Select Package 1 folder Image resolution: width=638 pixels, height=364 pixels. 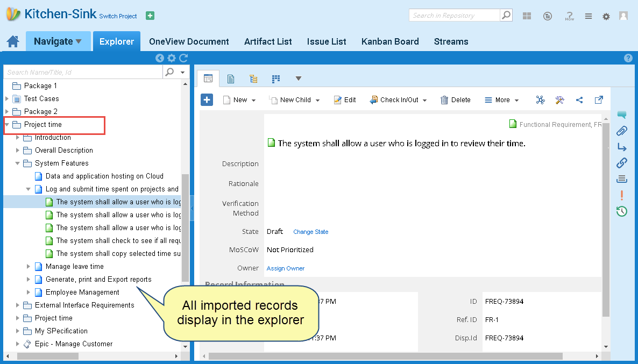40,86
